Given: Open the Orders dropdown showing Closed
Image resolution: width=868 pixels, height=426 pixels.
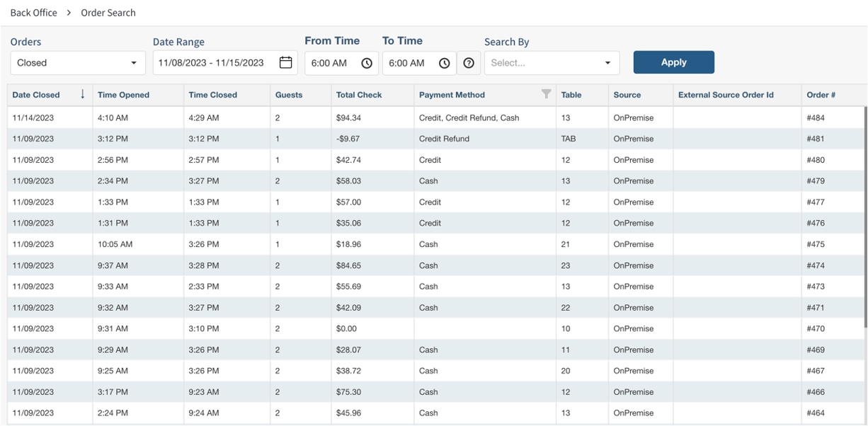Looking at the screenshot, I should click(x=77, y=63).
